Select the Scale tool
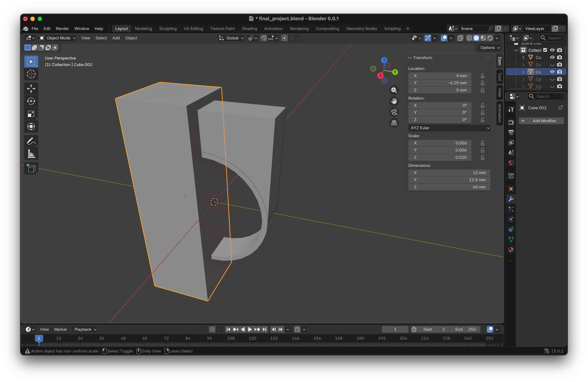 coord(31,114)
